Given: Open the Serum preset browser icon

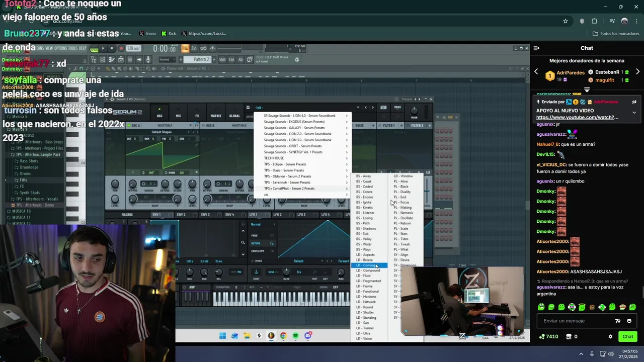Looking at the screenshot, I should [383, 107].
